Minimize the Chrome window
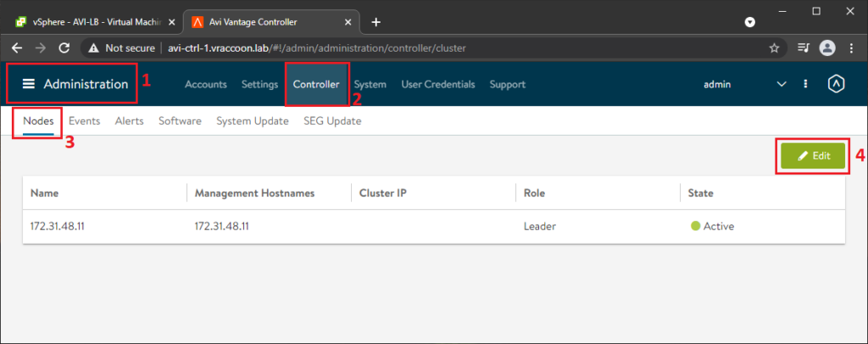868x344 pixels. [x=782, y=11]
